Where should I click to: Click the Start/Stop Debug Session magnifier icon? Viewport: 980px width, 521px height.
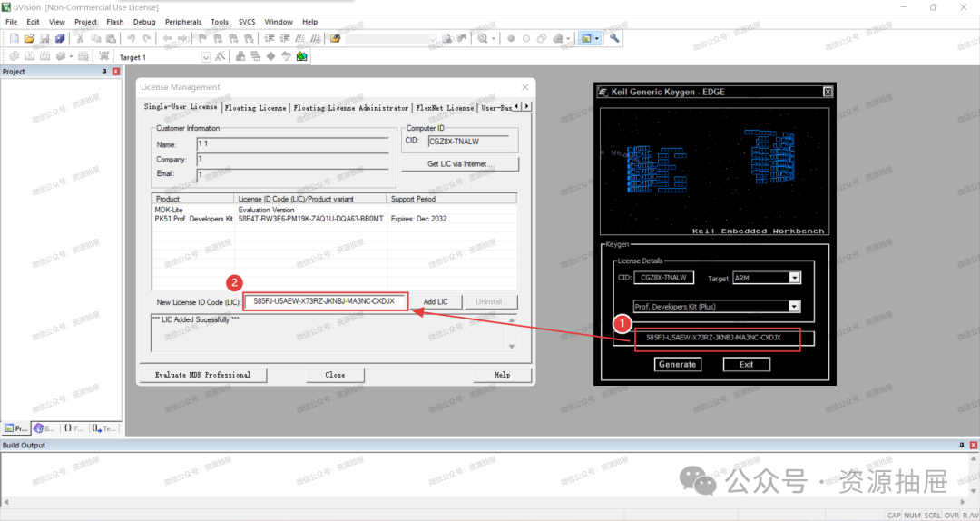483,39
